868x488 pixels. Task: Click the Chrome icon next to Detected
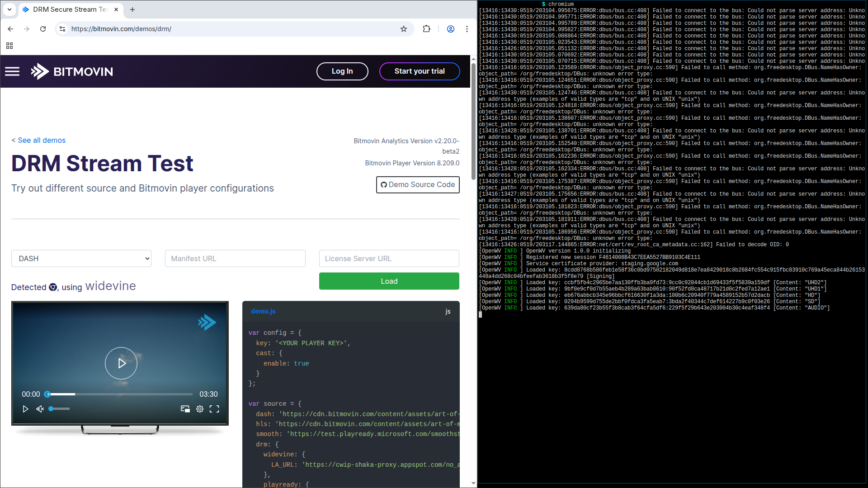tap(53, 287)
